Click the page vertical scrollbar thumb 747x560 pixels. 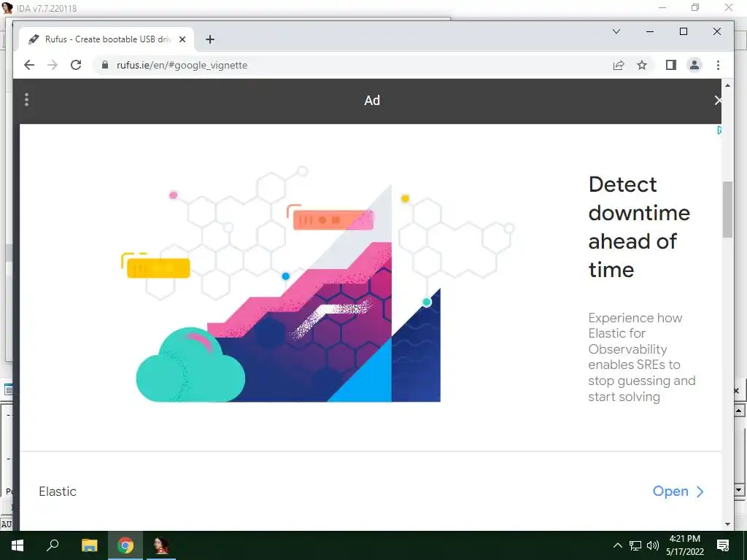(727, 209)
